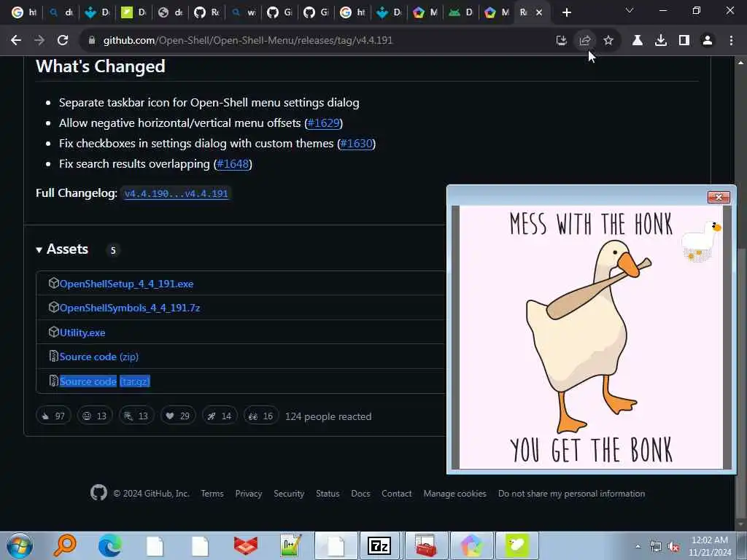Open the Terms footer link
The image size is (747, 560).
[212, 494]
